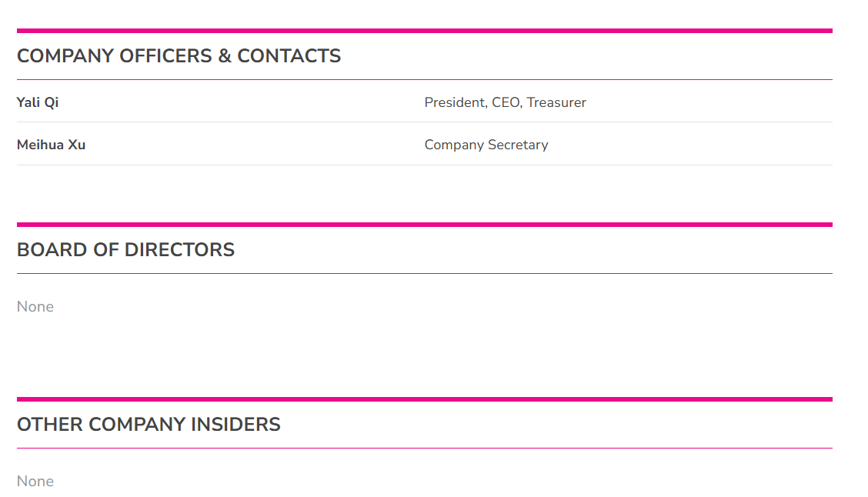Click the word "CEO" in Yali Qi's title
Viewport: 868px width, 497px height.
(506, 102)
